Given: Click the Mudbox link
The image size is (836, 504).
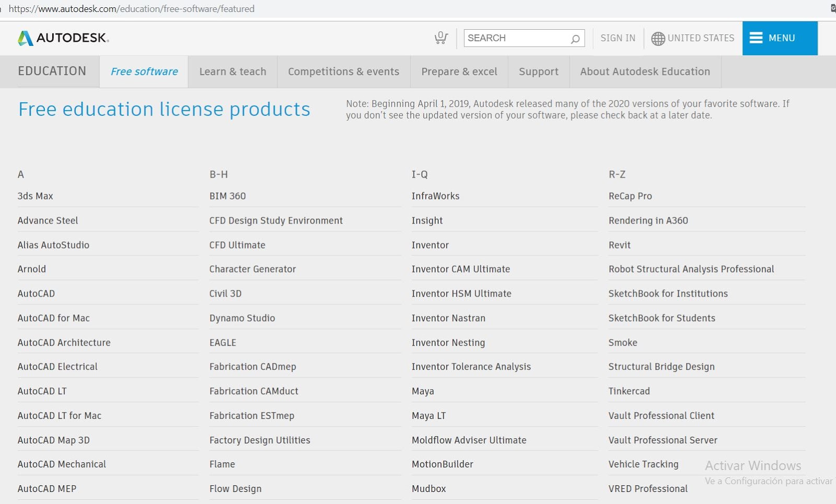Looking at the screenshot, I should coord(429,489).
